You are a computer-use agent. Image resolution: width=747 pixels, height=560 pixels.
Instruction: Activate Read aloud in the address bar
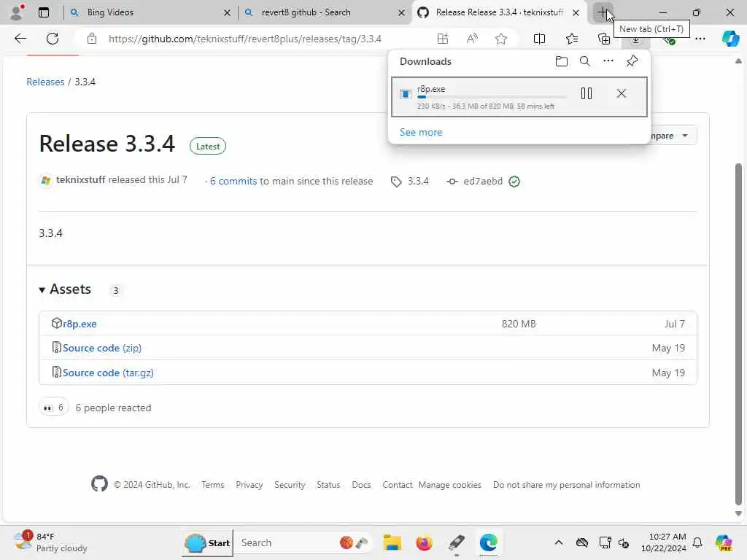pyautogui.click(x=472, y=39)
